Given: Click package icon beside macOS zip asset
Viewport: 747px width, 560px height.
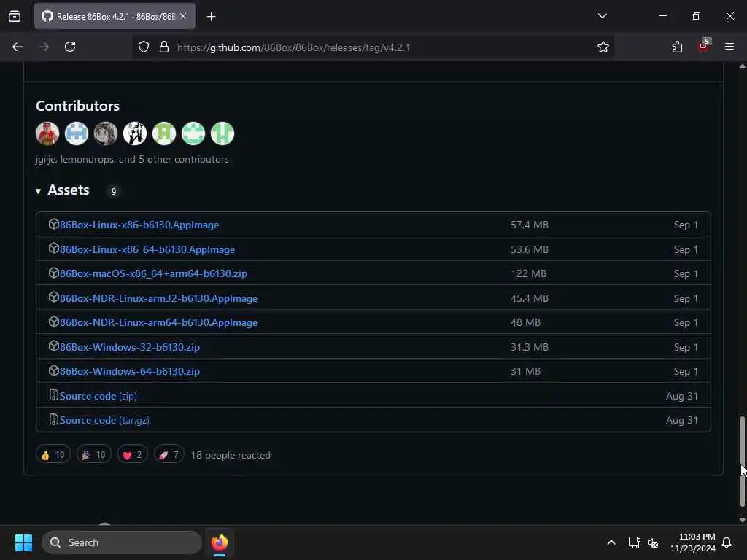Looking at the screenshot, I should click(x=53, y=273).
